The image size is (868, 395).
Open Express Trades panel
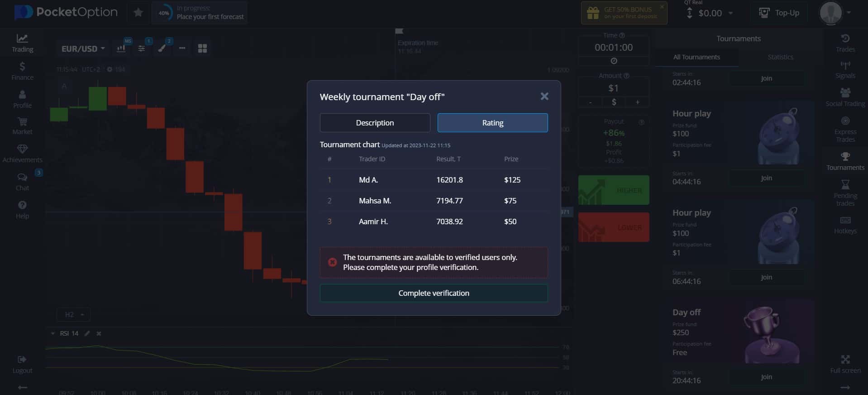tap(845, 130)
